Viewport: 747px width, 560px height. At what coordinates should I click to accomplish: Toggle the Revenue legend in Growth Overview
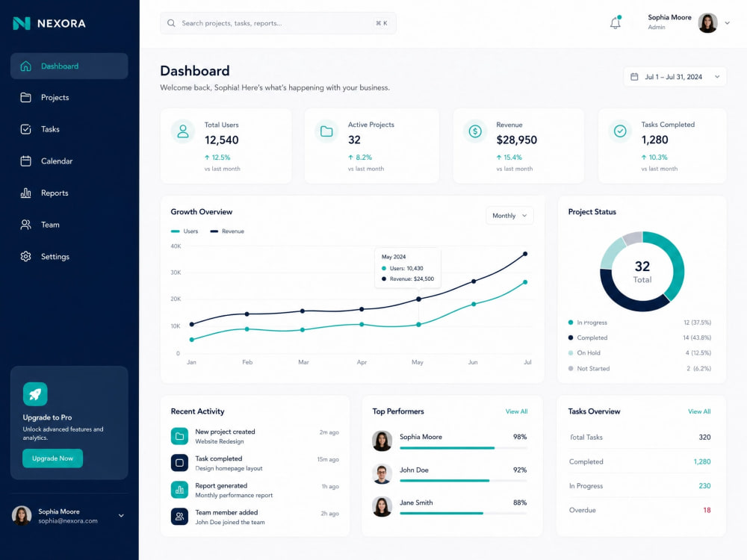point(227,231)
